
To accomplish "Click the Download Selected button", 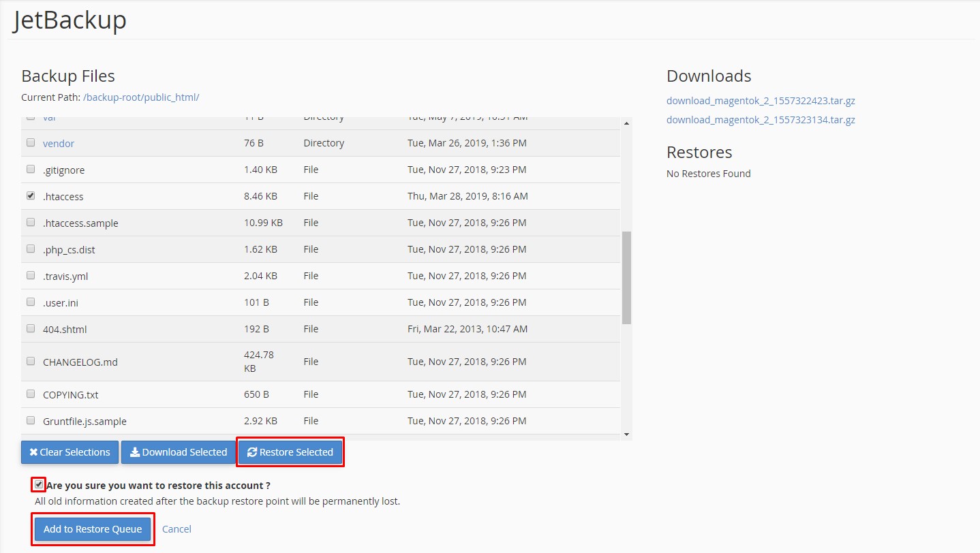I will [179, 452].
